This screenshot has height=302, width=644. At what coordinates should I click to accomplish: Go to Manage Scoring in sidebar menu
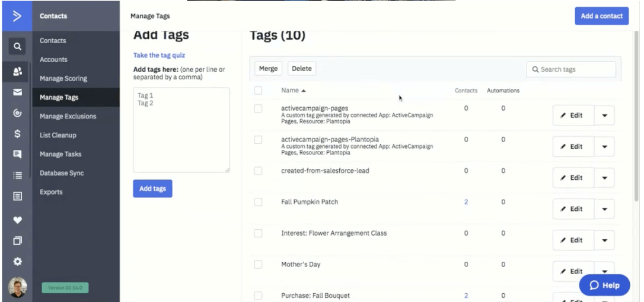(63, 78)
